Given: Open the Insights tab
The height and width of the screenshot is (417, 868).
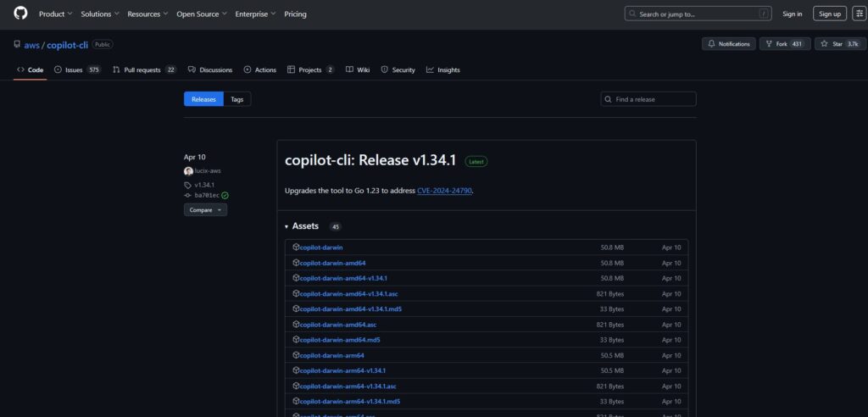Looking at the screenshot, I should point(442,69).
